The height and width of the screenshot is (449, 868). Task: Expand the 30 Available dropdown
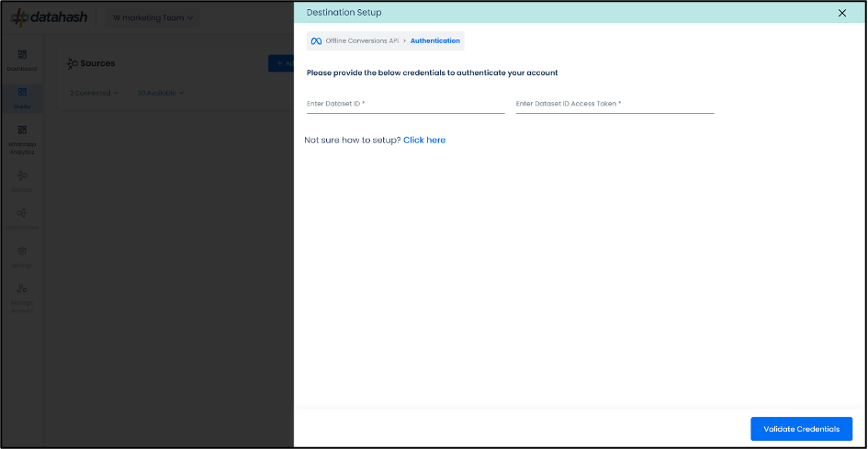point(161,93)
